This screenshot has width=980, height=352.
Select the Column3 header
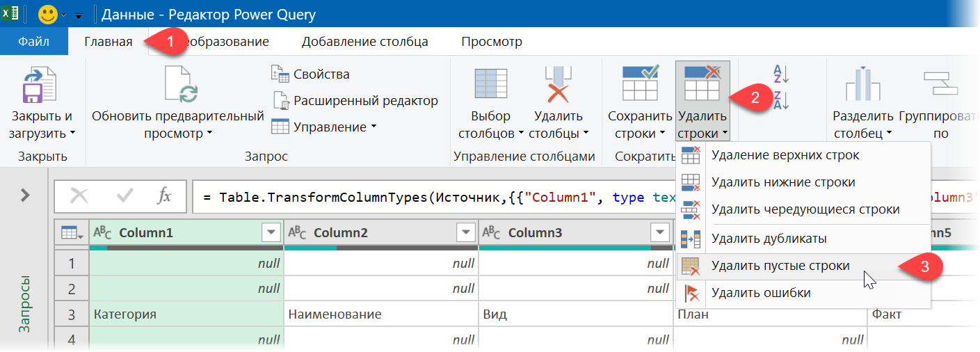pyautogui.click(x=577, y=233)
